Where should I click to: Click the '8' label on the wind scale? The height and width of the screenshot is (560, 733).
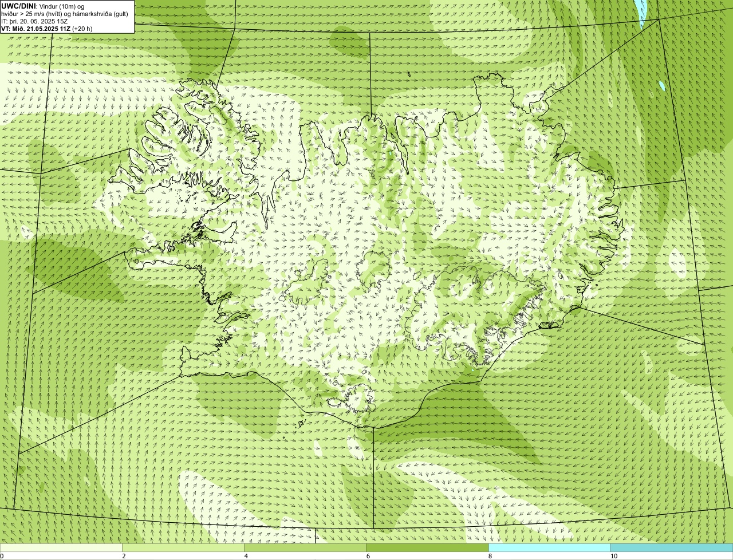coord(490,556)
